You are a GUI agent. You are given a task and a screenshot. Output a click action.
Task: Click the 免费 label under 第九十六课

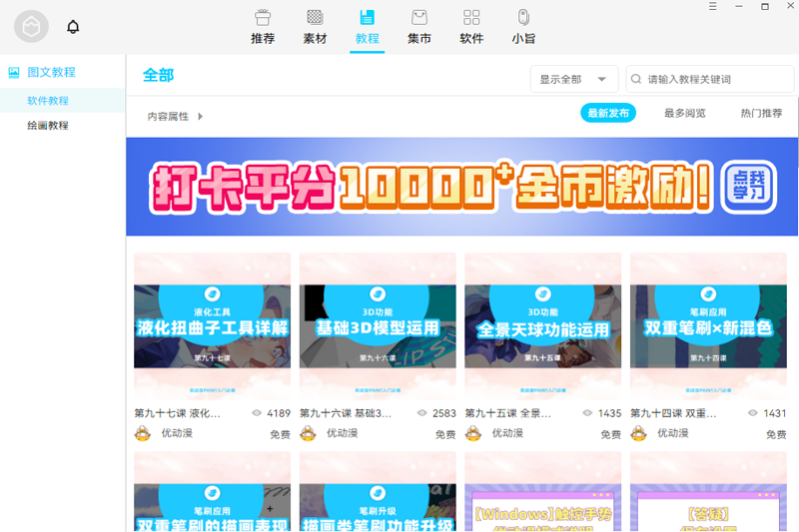pos(445,435)
